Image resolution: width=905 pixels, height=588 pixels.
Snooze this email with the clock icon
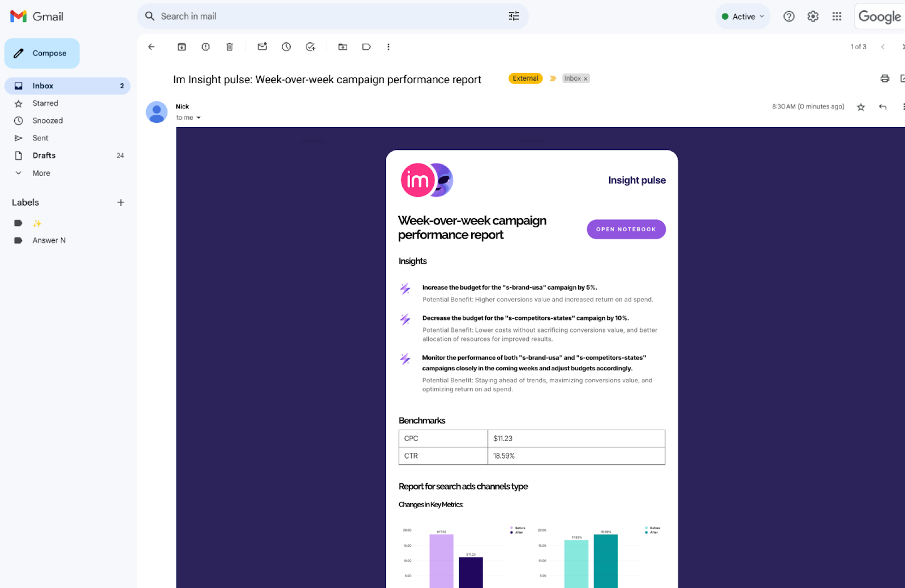(x=286, y=47)
